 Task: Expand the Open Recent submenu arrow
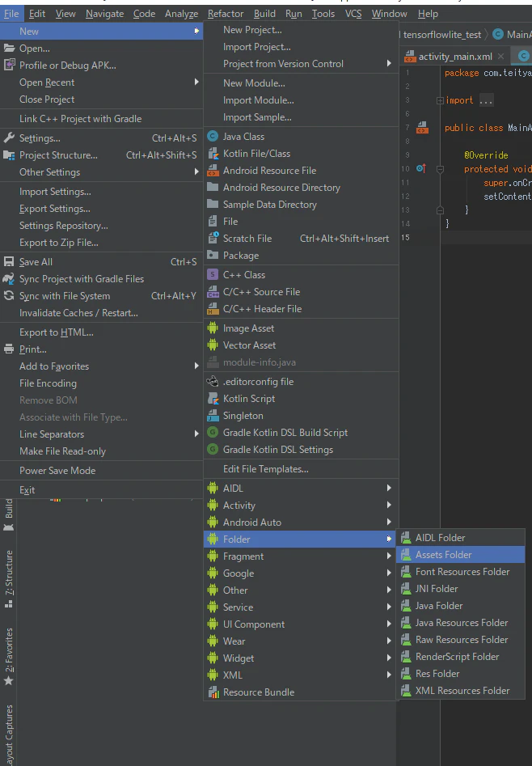(196, 82)
